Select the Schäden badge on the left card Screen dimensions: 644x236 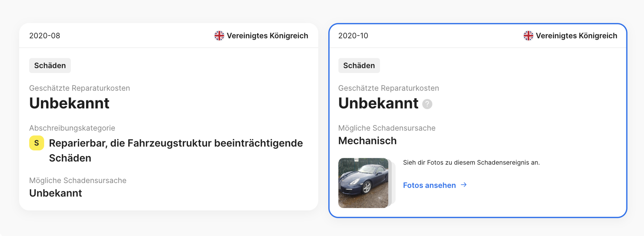pyautogui.click(x=50, y=65)
